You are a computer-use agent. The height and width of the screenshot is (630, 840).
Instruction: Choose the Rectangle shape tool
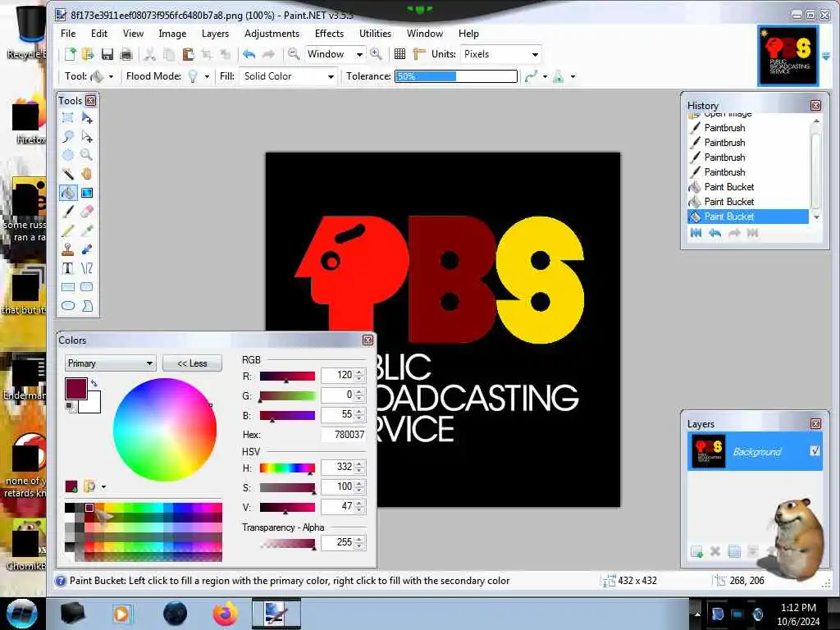[x=68, y=287]
